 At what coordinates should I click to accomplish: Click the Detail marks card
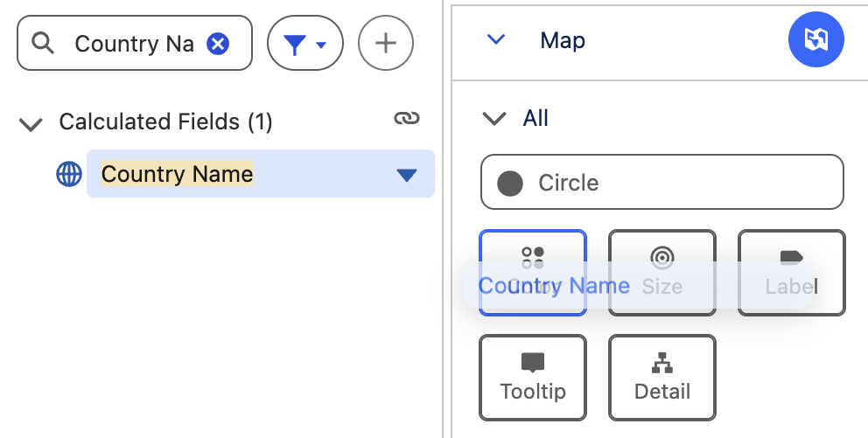(662, 378)
